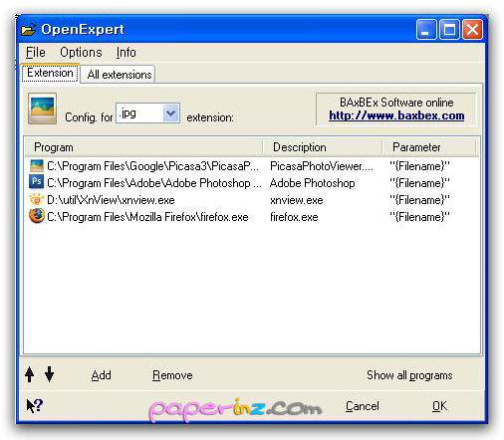Image resolution: width=504 pixels, height=440 pixels.
Task: Expand the .jpg extension dropdown arrow
Action: point(171,113)
